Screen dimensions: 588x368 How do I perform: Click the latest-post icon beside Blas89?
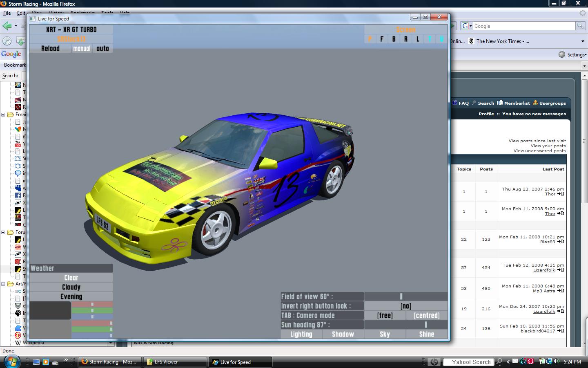tap(561, 242)
